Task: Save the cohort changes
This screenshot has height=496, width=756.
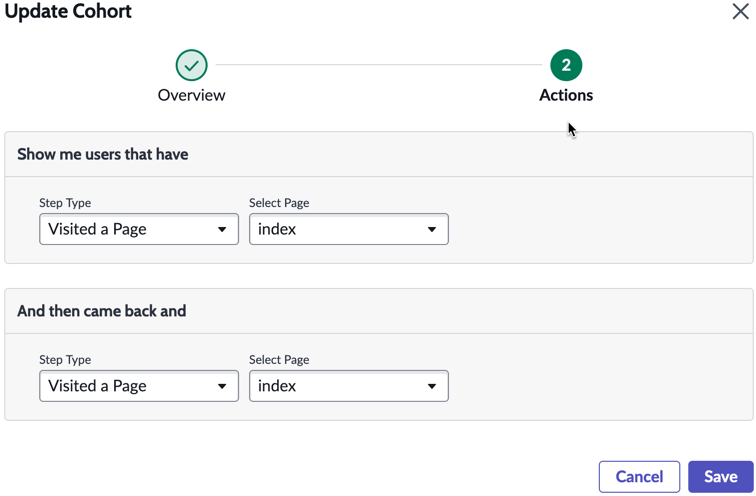Action: 720,476
